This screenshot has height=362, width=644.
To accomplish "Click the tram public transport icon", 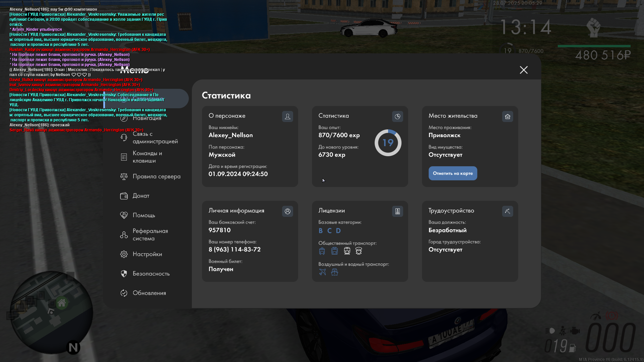I will click(x=347, y=251).
